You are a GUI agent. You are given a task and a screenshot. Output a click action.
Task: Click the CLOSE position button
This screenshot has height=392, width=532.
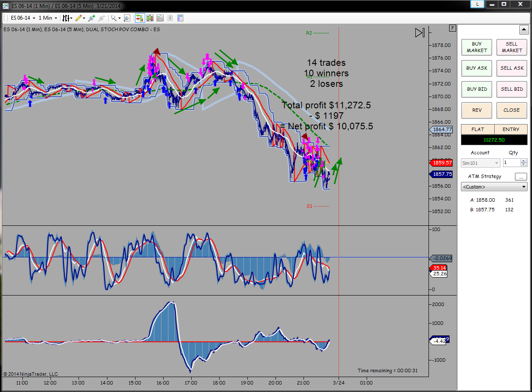[x=511, y=110]
